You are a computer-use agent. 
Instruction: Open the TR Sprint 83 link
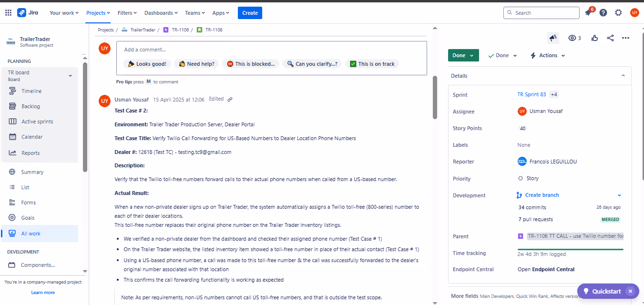pyautogui.click(x=532, y=94)
